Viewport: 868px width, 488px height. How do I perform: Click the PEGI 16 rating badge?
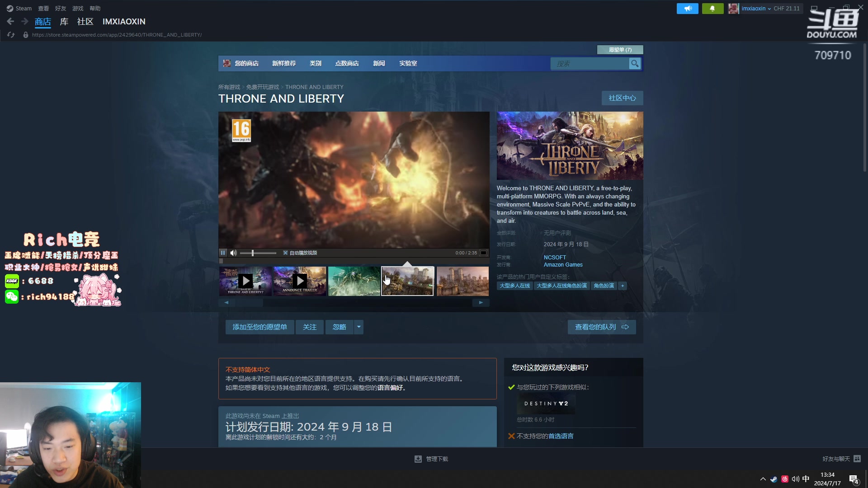(241, 131)
